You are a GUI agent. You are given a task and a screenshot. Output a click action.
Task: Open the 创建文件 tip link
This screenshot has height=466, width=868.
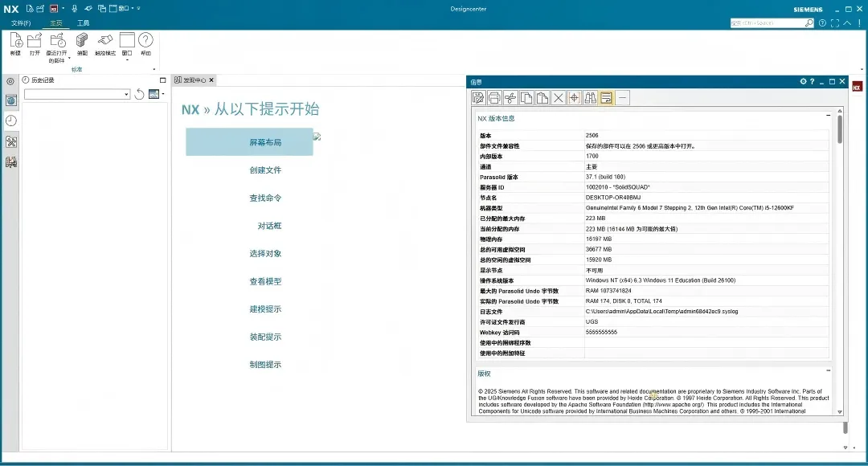coord(265,170)
